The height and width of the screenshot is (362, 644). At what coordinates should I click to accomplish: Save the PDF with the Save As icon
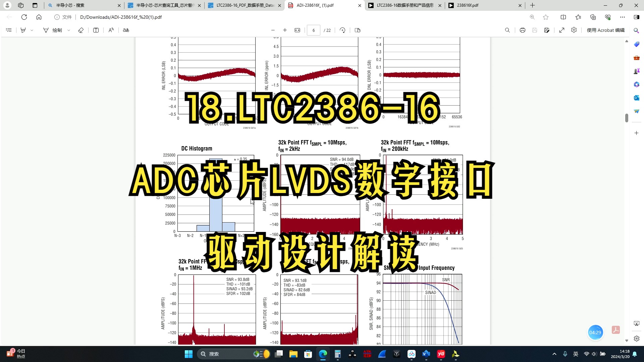pyautogui.click(x=547, y=30)
